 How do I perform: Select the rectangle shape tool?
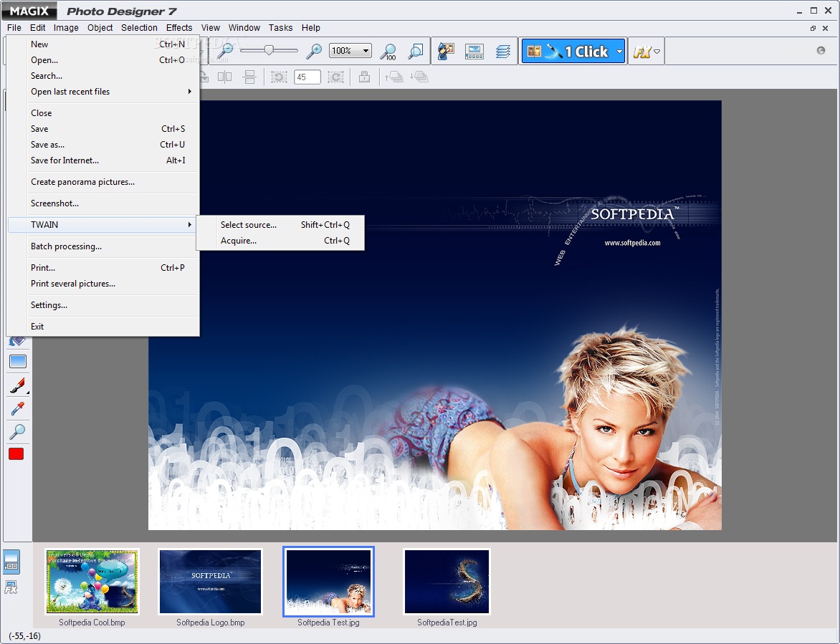coord(18,361)
